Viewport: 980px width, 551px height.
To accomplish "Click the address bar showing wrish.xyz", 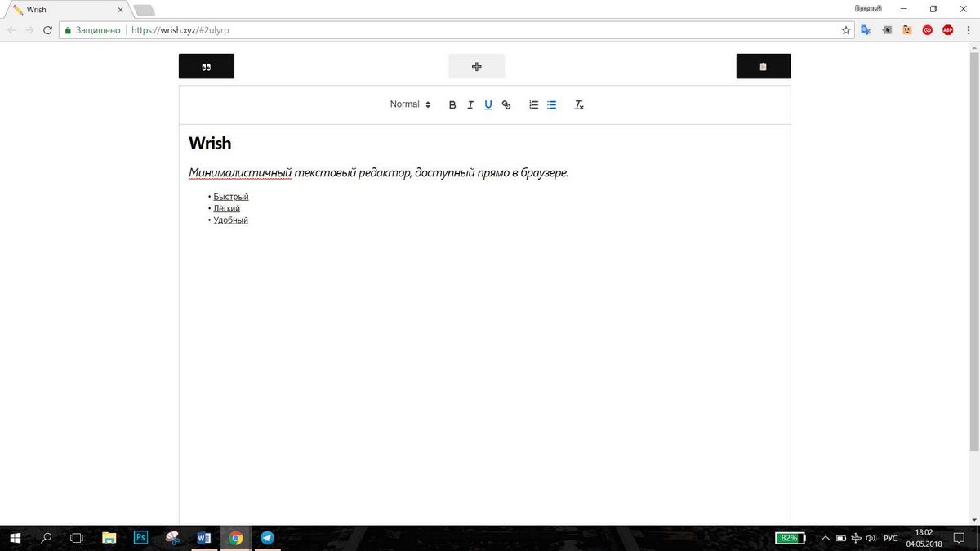I will pyautogui.click(x=457, y=30).
